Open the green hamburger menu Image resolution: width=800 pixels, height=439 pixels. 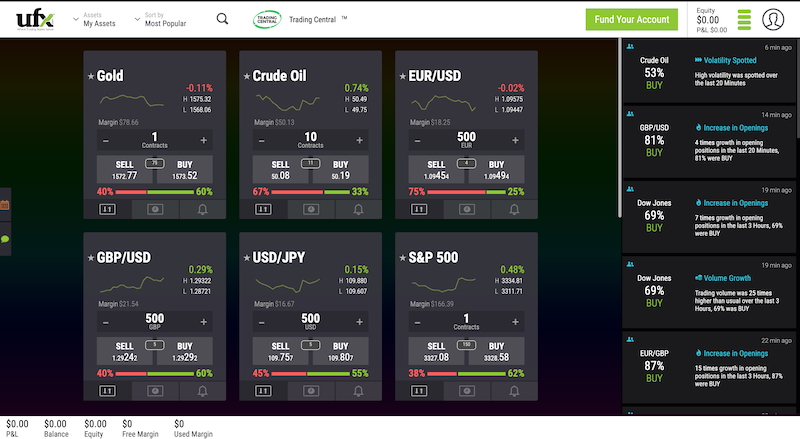[x=744, y=20]
